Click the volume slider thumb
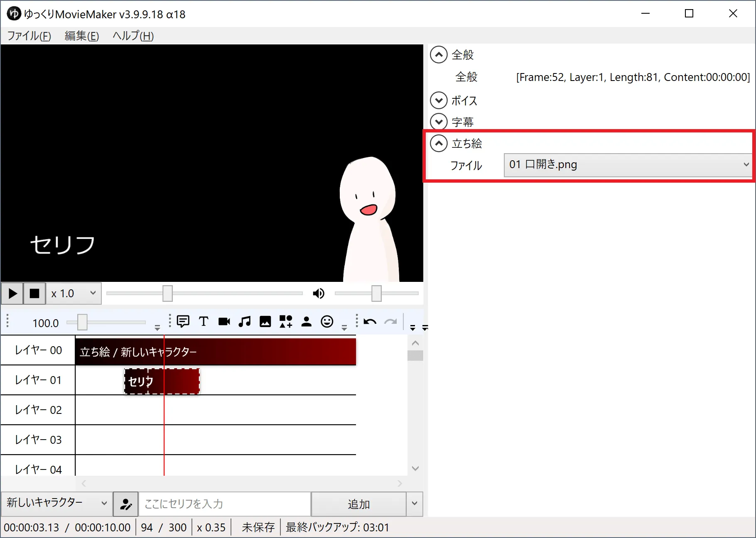Viewport: 756px width, 538px height. click(x=376, y=293)
